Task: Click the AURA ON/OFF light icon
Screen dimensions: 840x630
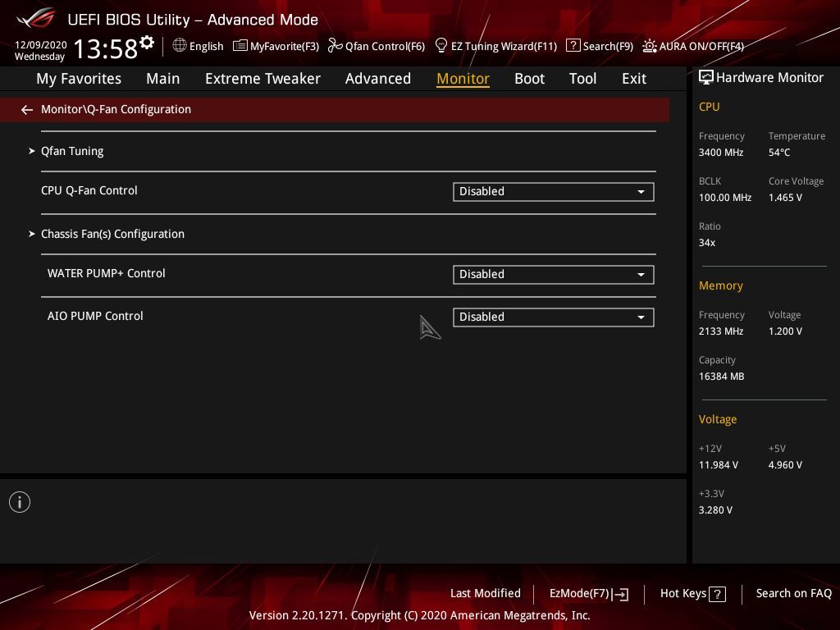Action: point(650,46)
